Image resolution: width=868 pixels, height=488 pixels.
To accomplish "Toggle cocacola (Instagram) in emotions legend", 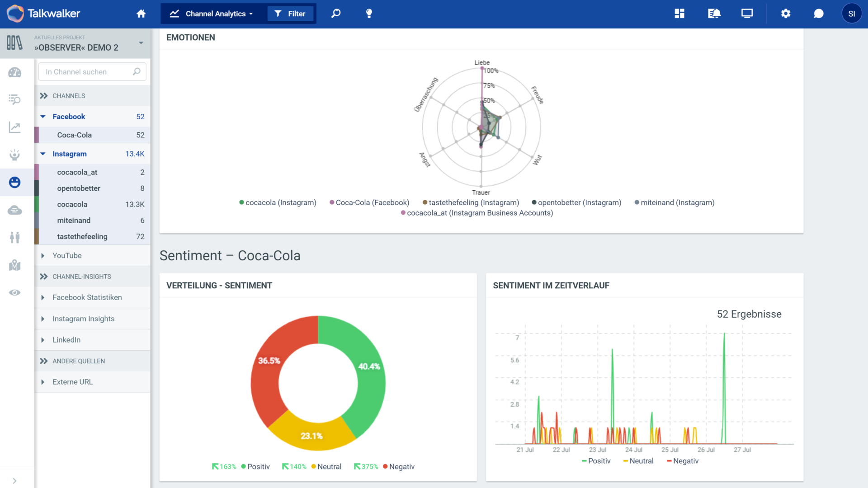I will pos(278,202).
